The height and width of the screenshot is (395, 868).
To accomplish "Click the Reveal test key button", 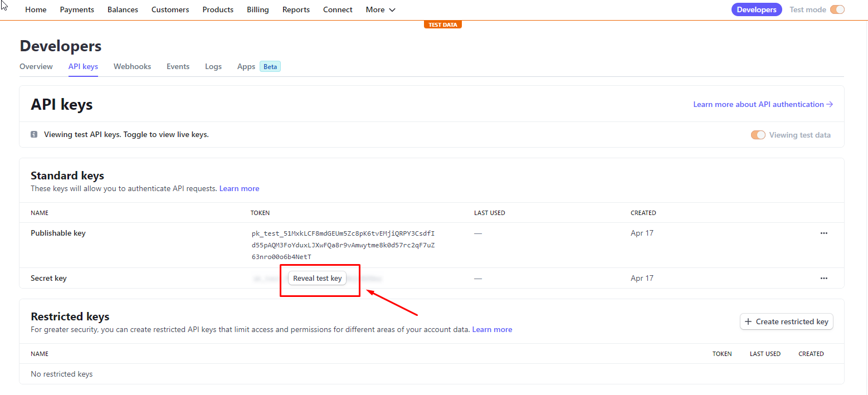I will (317, 279).
